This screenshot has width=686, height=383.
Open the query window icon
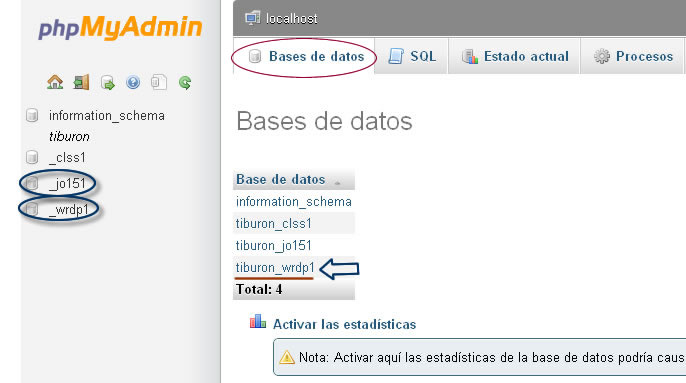(x=107, y=82)
